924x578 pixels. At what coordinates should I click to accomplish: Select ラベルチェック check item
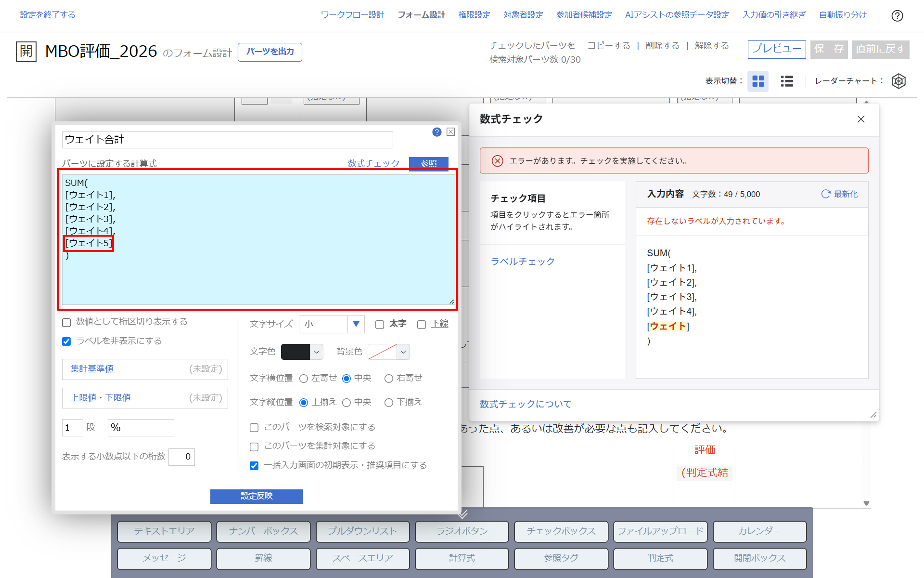pyautogui.click(x=522, y=262)
